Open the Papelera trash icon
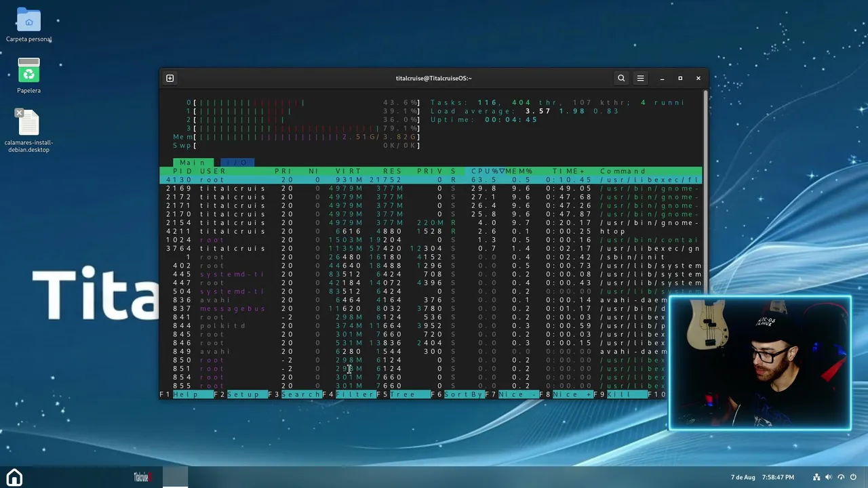Image resolution: width=868 pixels, height=488 pixels. click(x=28, y=76)
